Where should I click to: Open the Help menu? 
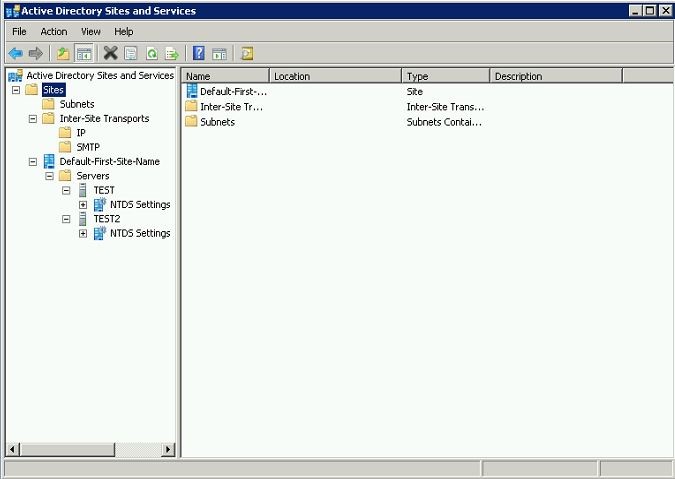point(124,31)
